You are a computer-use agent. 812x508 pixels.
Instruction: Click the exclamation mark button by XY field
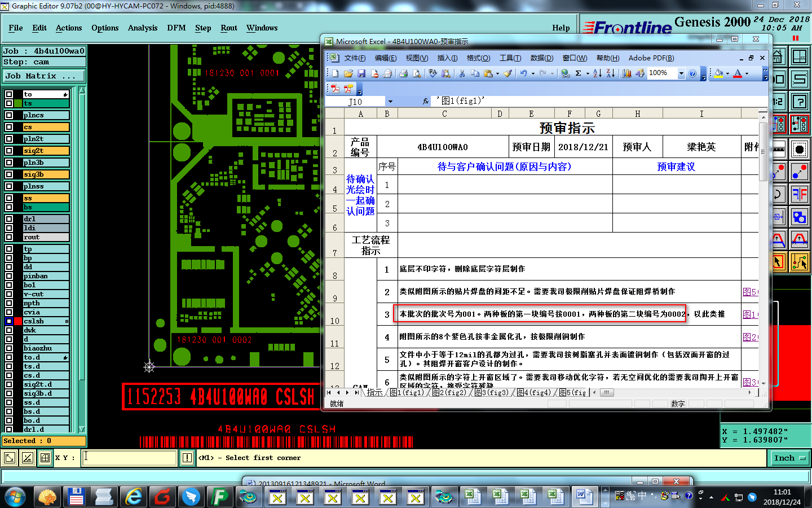tap(187, 458)
